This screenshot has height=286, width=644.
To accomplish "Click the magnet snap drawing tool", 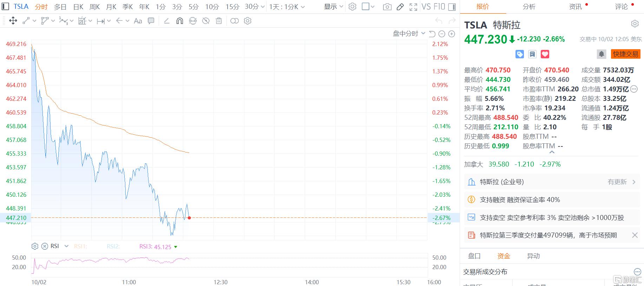I will (179, 21).
